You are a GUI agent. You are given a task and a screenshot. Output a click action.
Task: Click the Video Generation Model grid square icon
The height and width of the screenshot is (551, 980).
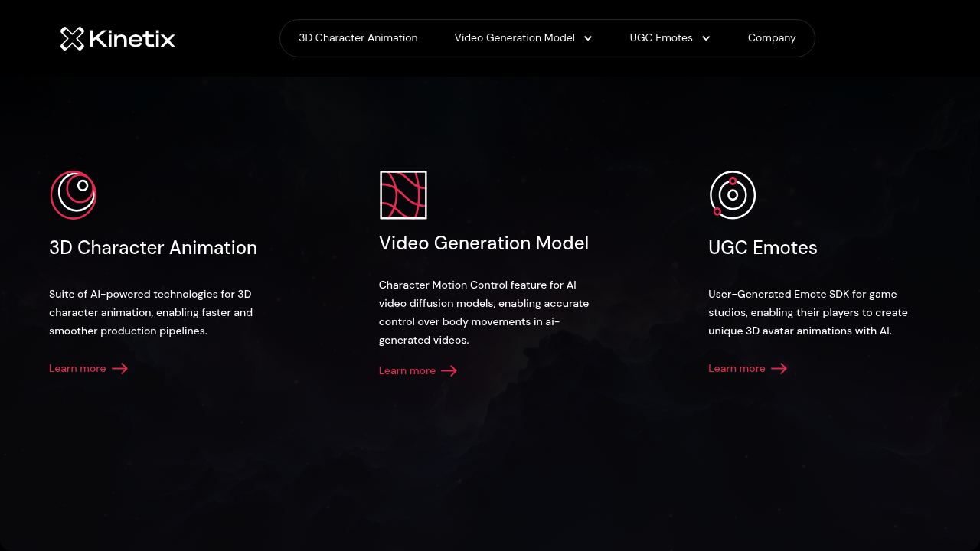(x=403, y=195)
